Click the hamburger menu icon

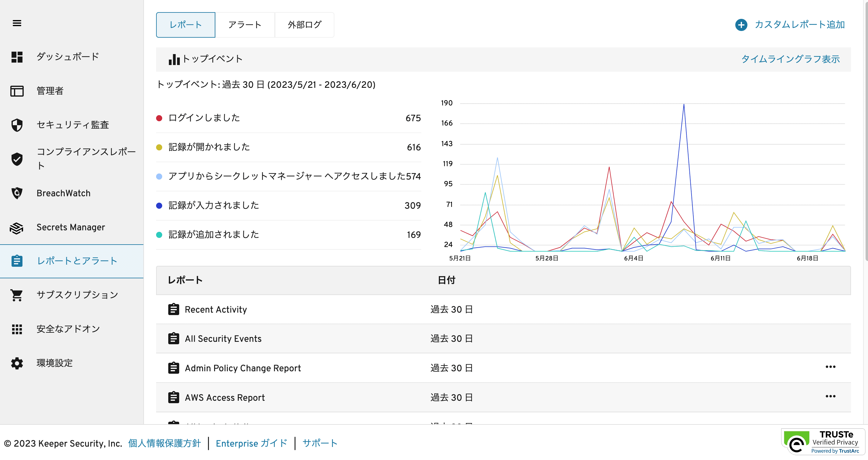17,23
